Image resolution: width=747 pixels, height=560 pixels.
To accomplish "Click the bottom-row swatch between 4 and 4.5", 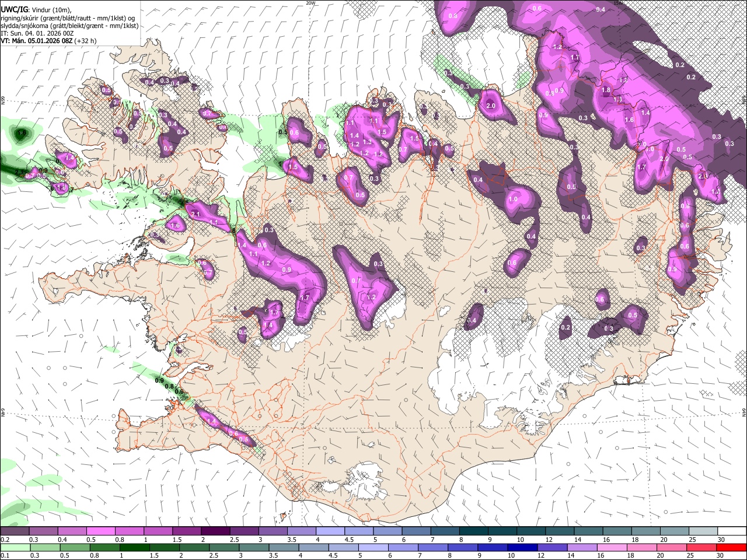I will coord(313,548).
